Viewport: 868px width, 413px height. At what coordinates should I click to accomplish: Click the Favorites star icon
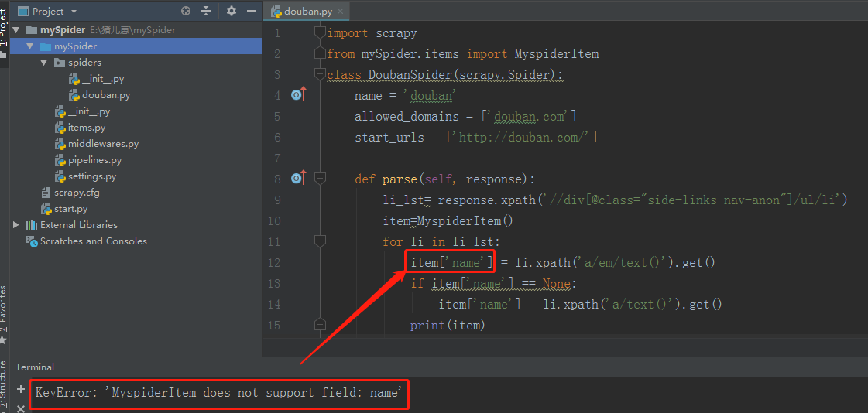tap(4, 340)
